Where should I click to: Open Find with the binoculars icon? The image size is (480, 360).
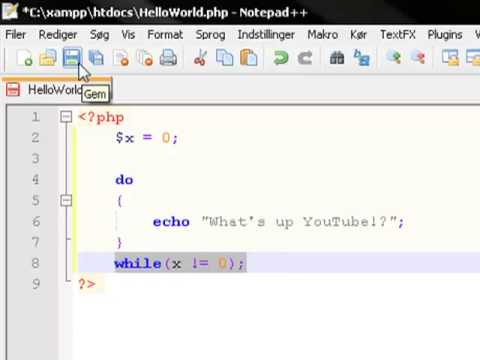pyautogui.click(x=337, y=58)
